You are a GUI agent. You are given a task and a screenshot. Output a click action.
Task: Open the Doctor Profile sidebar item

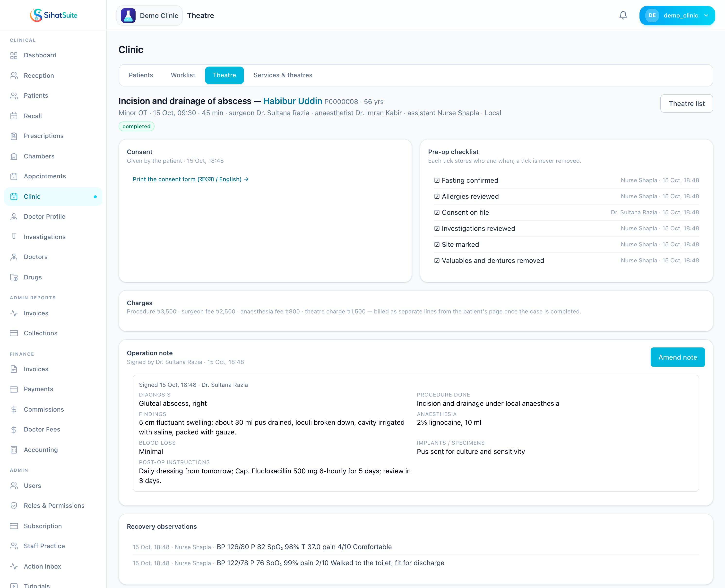pyautogui.click(x=53, y=217)
